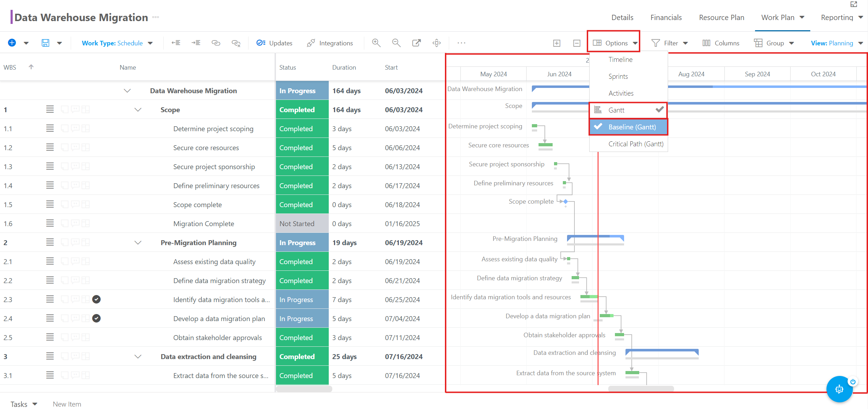The width and height of the screenshot is (868, 409).
Task: Click the Start column header
Action: pos(391,67)
